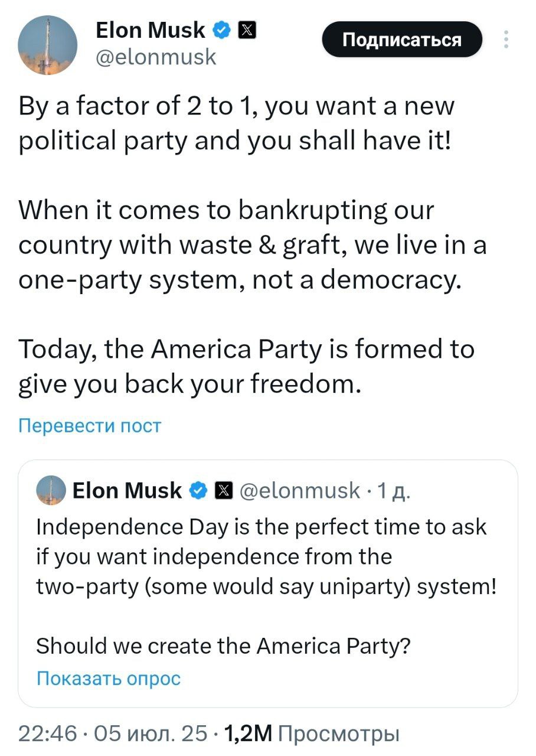Expand poll via Показать опрос
The image size is (536, 756).
[x=109, y=679]
